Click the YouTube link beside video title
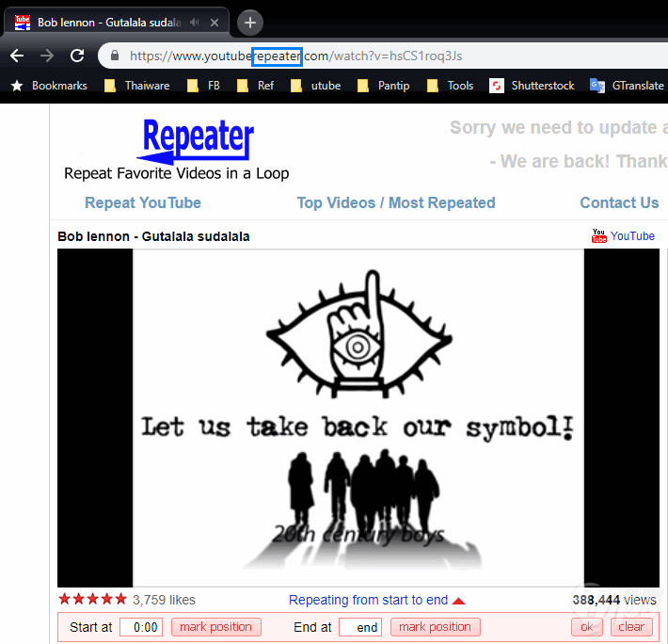 (632, 236)
